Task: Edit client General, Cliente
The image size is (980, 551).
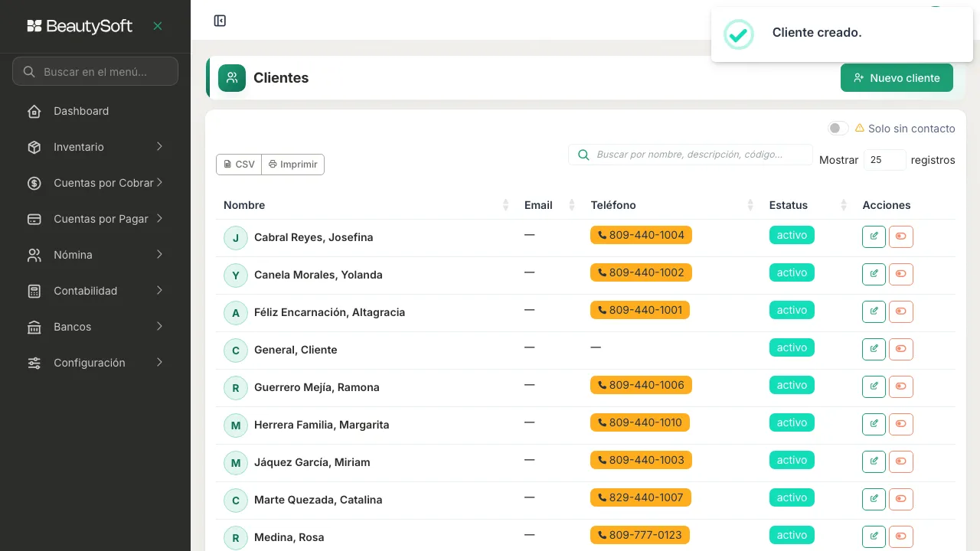Action: [874, 349]
